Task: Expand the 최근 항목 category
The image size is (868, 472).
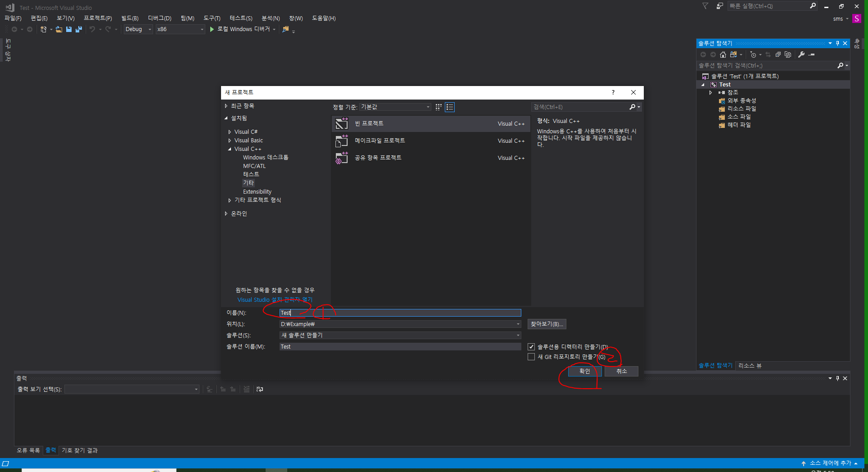Action: pyautogui.click(x=226, y=106)
